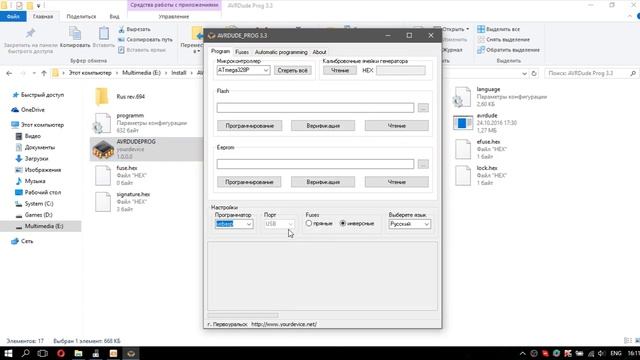Click the pin to Quick access icon
Image resolution: width=640 pixels, height=360 pixels.
pyautogui.click(x=30, y=33)
